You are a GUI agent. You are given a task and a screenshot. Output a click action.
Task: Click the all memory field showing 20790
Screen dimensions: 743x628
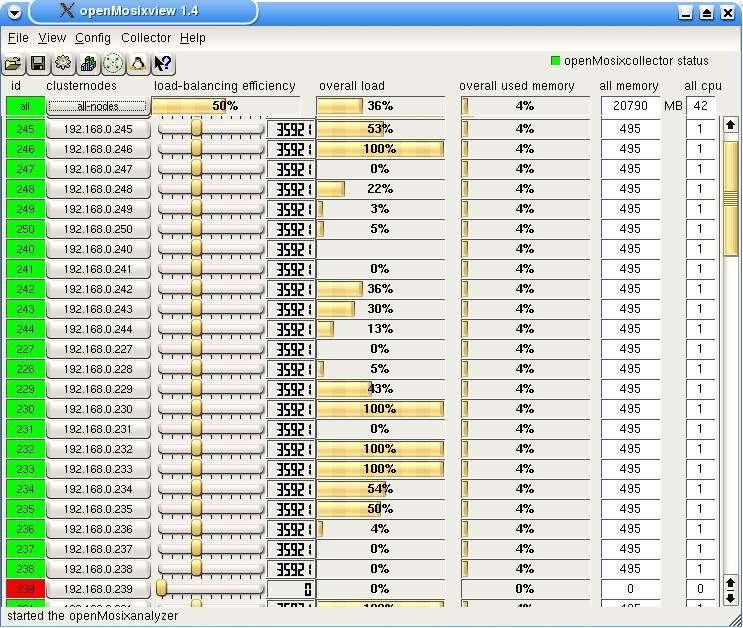click(x=630, y=106)
